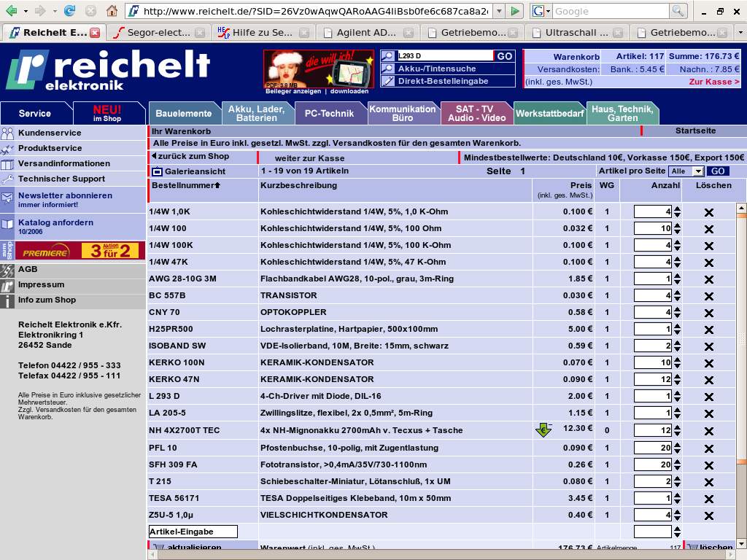The width and height of the screenshot is (747, 560).
Task: Click weiter zur Kasse link
Action: click(x=309, y=158)
